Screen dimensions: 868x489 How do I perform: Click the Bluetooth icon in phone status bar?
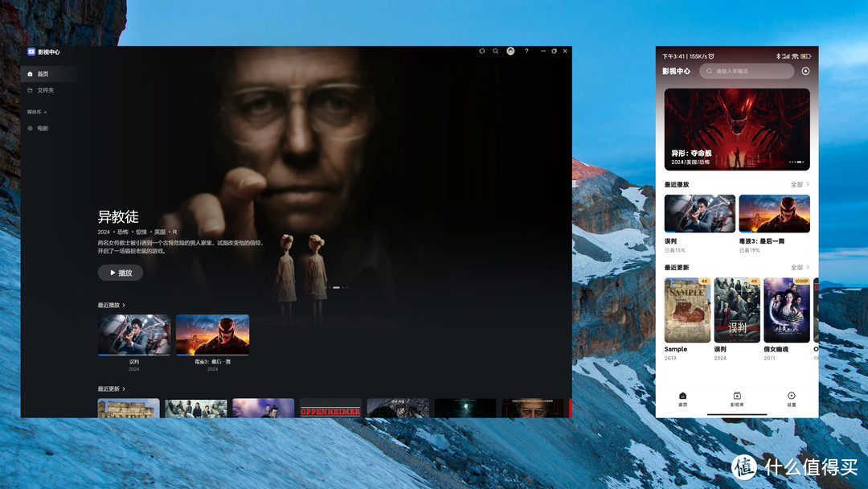tap(778, 56)
